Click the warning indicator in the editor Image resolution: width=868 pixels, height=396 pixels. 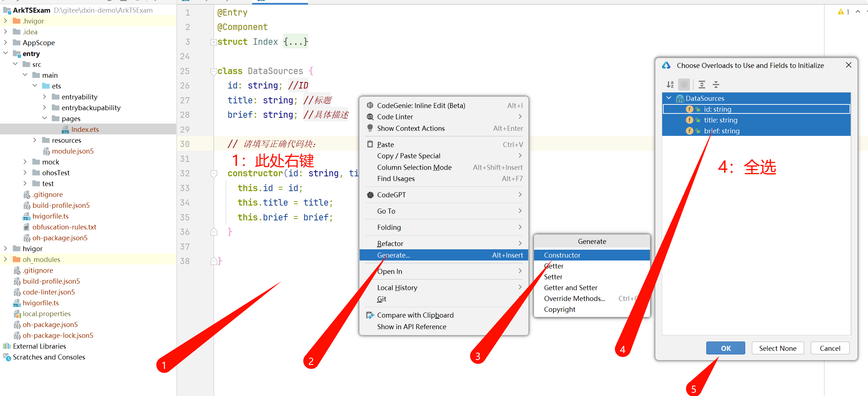pyautogui.click(x=843, y=12)
